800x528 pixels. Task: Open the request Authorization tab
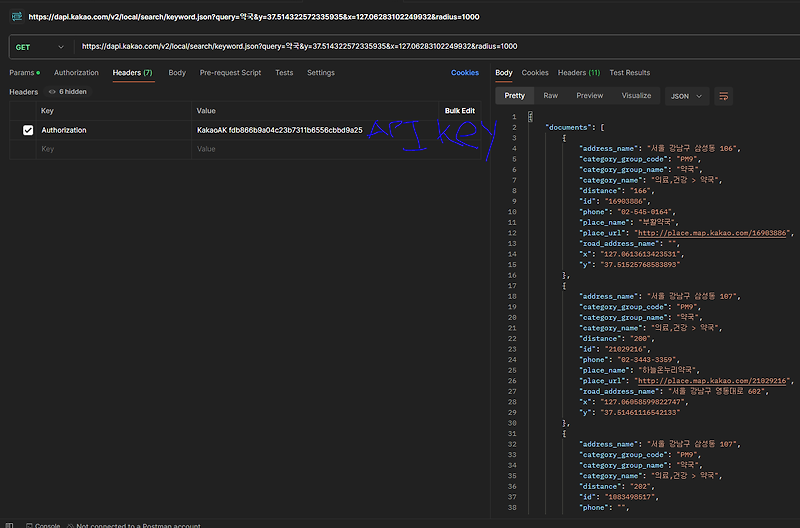[76, 73]
